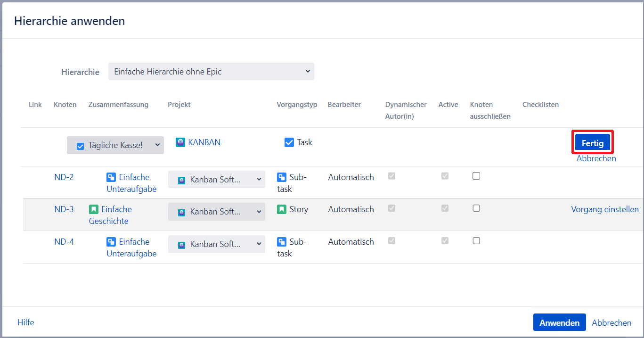Click the blue Task type icon
Screen dimensions: 644x338
click(x=289, y=142)
